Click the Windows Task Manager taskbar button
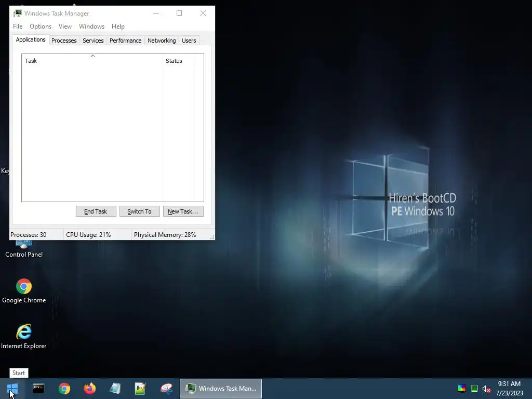 point(220,389)
